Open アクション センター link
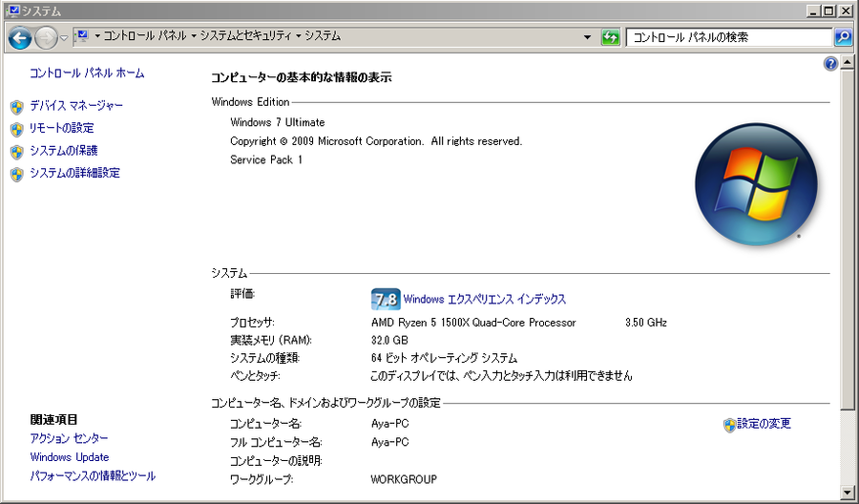This screenshot has width=859, height=504. coord(69,438)
